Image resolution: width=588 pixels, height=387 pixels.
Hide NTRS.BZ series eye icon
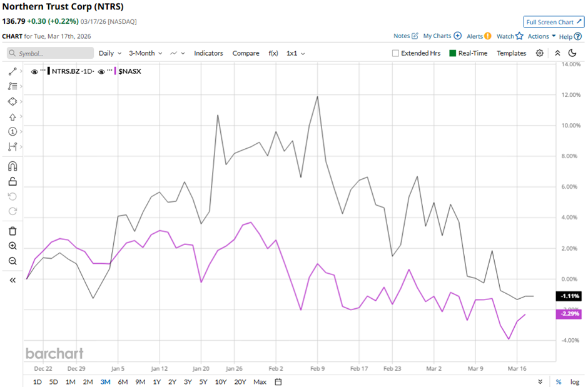[34, 71]
